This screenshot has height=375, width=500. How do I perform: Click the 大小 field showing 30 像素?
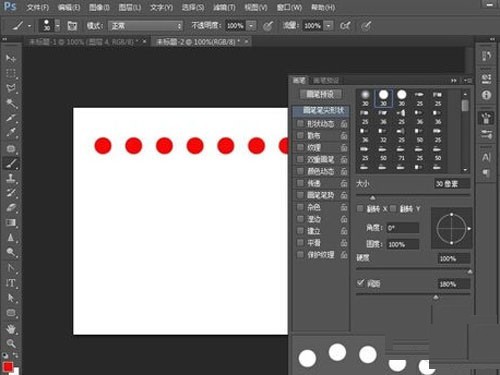[452, 184]
